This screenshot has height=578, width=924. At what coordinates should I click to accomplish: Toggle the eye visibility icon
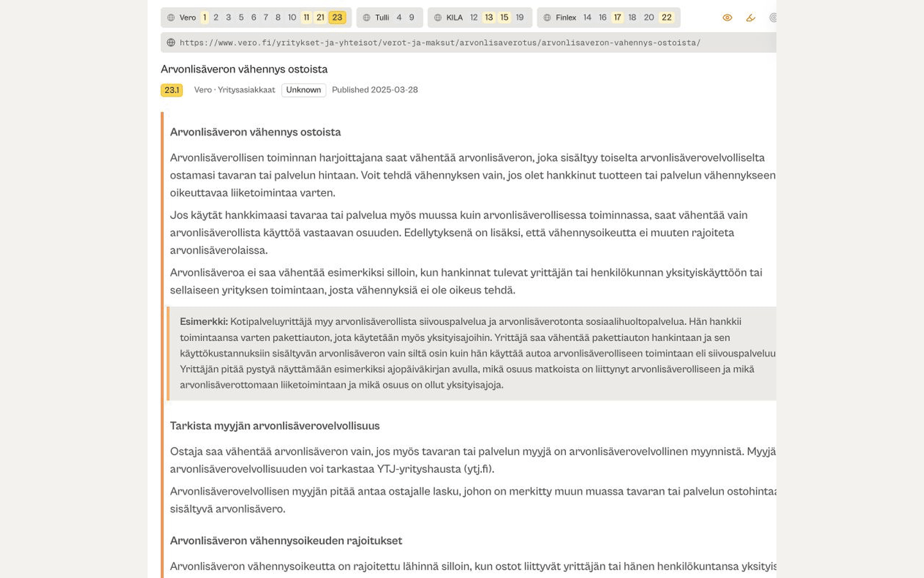coord(727,18)
